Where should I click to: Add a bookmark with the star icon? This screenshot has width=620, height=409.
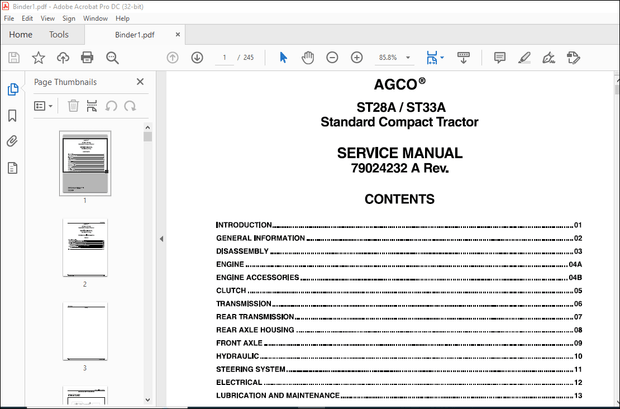click(x=38, y=58)
